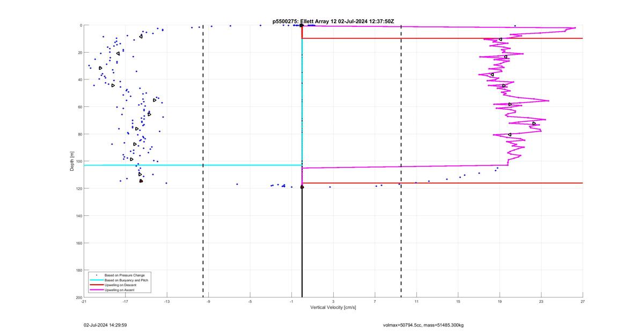Click x-axis tick label '23'
The width and height of the screenshot is (644, 334).
click(541, 302)
